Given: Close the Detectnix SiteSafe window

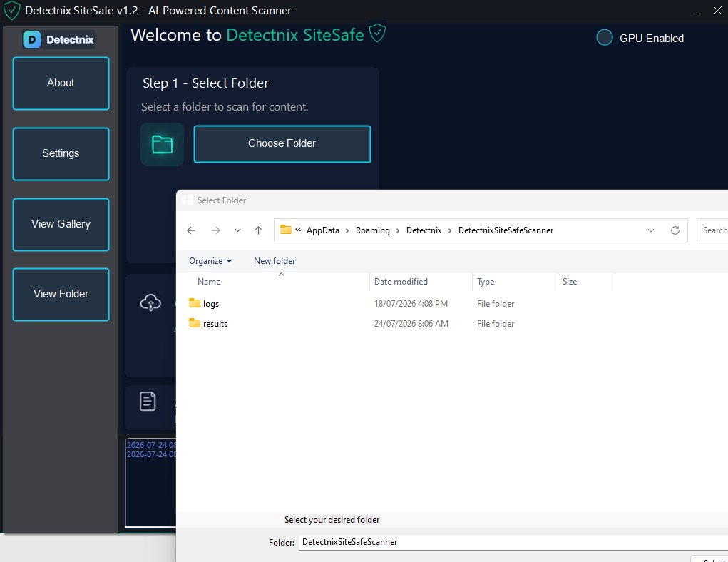Looking at the screenshot, I should (x=717, y=10).
